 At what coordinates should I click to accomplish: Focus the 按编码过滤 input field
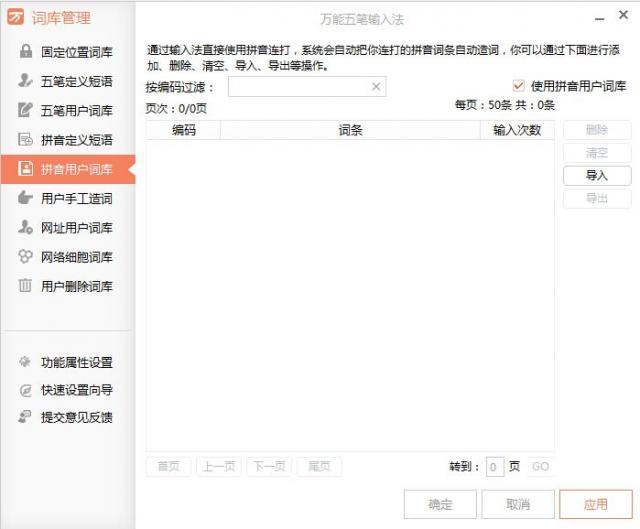[x=307, y=87]
